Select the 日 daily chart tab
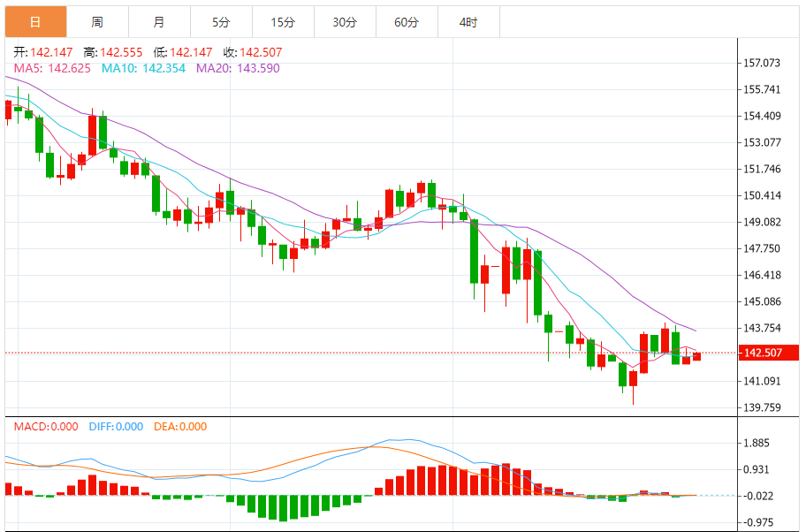Screen dimensions: 806x532 35,21
